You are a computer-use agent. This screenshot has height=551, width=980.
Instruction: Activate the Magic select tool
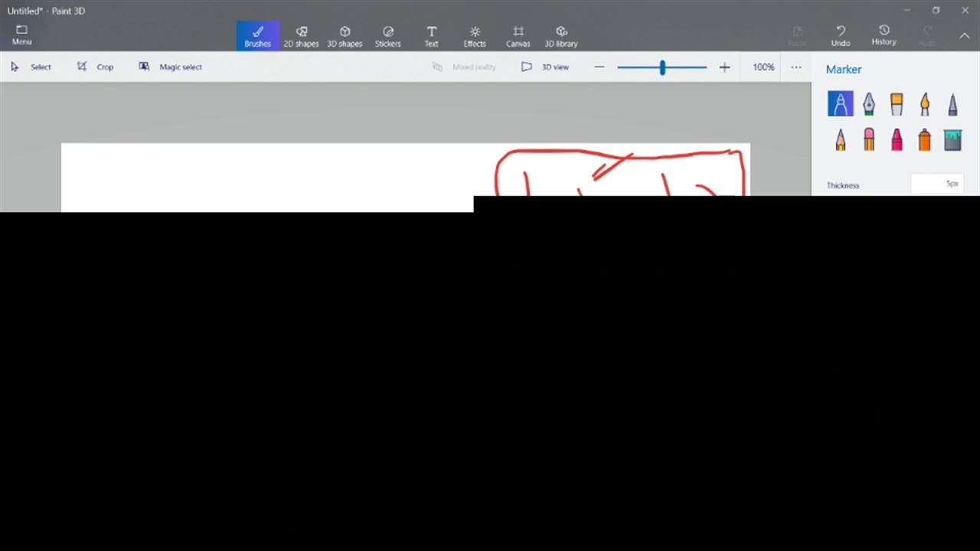(x=171, y=67)
